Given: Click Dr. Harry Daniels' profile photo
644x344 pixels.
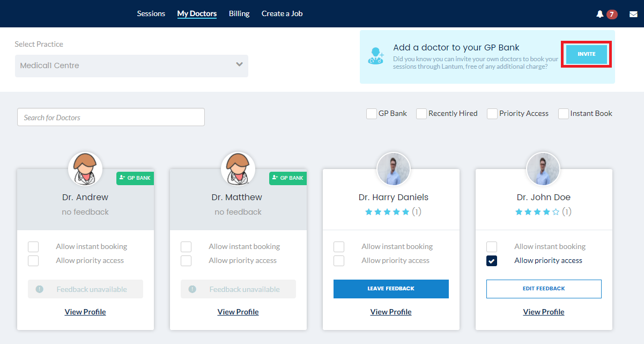Looking at the screenshot, I should point(394,169).
